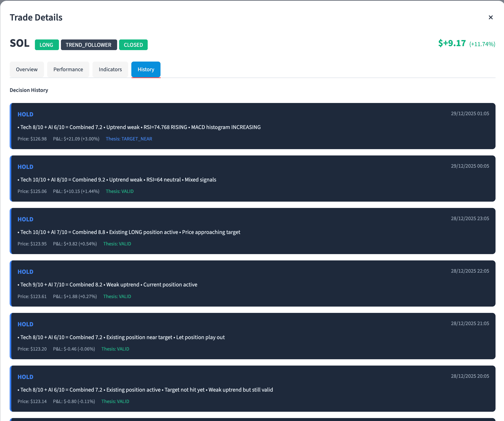Click the SOL symbol title
This screenshot has height=421, width=504.
[20, 43]
